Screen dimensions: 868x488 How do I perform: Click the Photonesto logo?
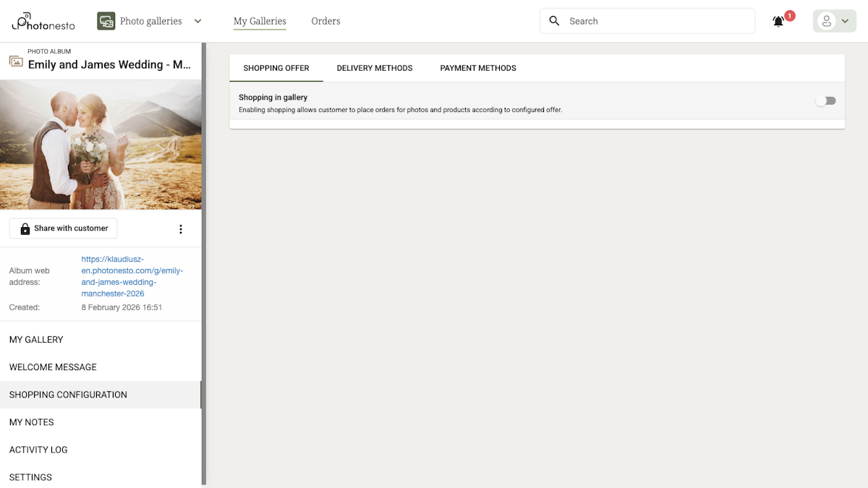coord(41,21)
